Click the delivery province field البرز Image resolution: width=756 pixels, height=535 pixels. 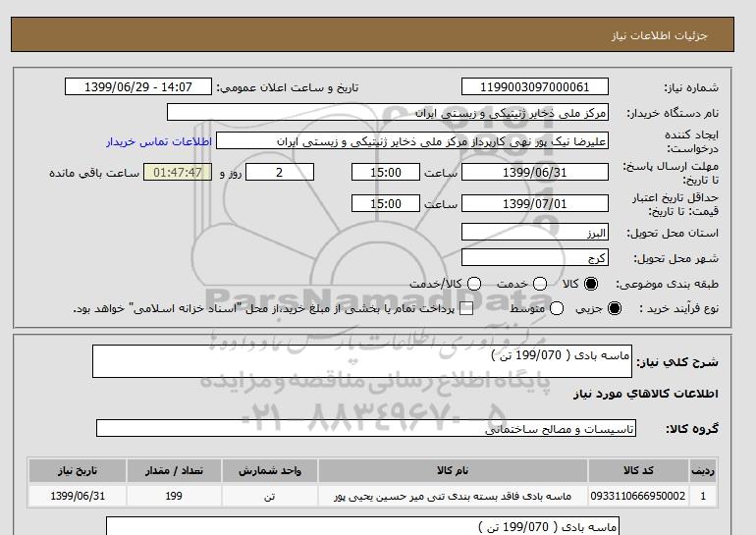(x=535, y=232)
